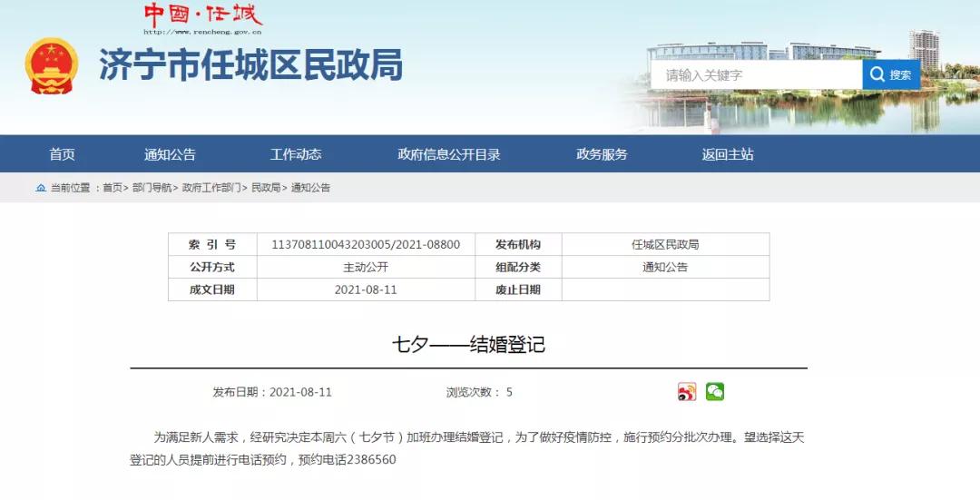This screenshot has height=500, width=980.
Task: Open 工作动态 navigation menu item
Action: (x=296, y=154)
